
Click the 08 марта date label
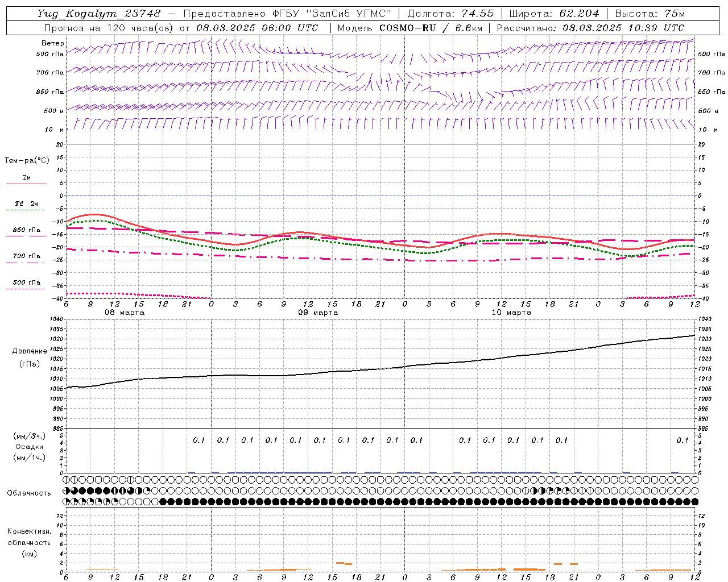click(125, 313)
